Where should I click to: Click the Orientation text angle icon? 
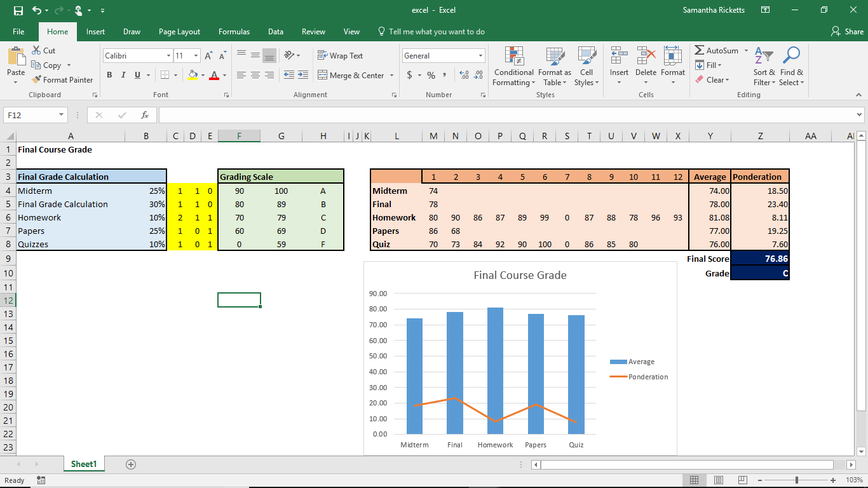click(x=289, y=55)
